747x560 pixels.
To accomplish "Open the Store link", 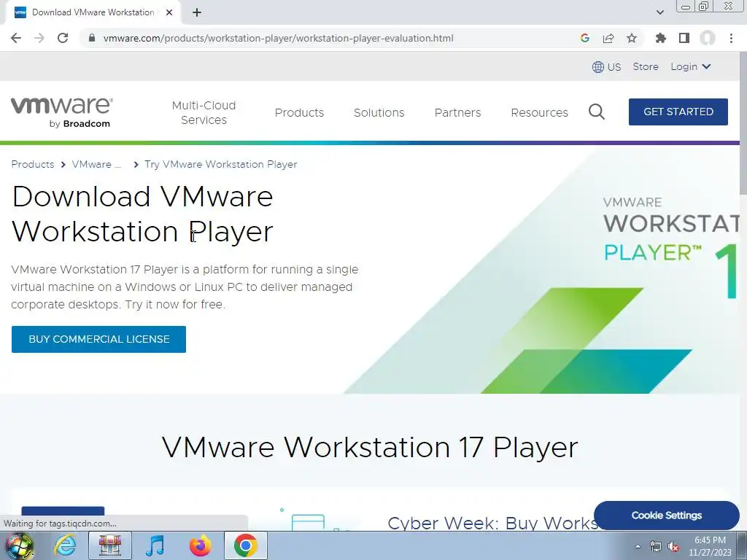I will click(646, 66).
